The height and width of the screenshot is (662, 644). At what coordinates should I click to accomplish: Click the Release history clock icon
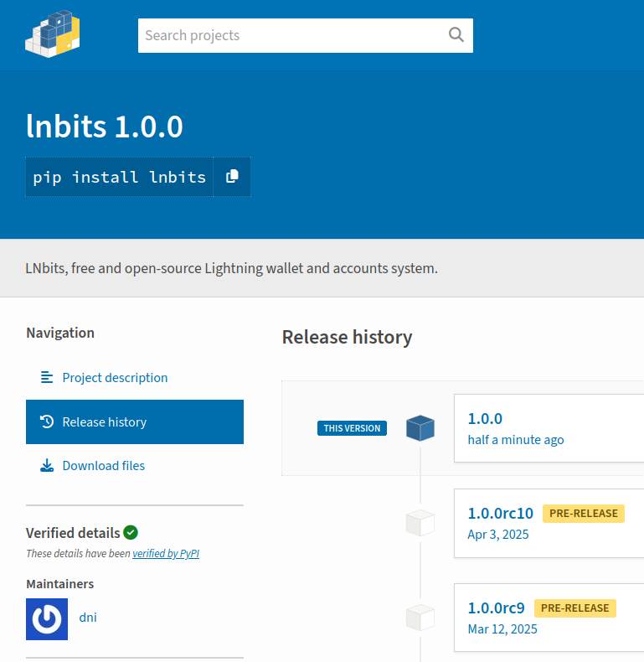click(x=46, y=422)
